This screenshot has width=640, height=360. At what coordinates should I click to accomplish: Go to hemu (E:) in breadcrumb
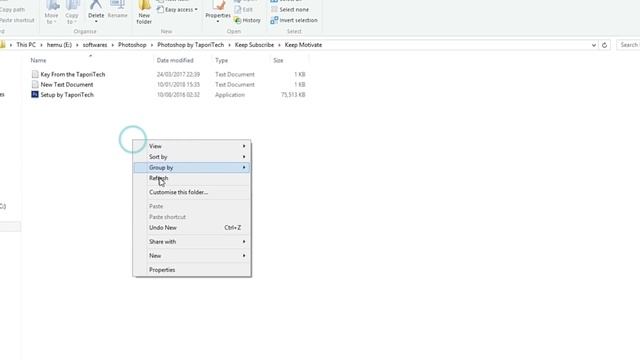(59, 45)
